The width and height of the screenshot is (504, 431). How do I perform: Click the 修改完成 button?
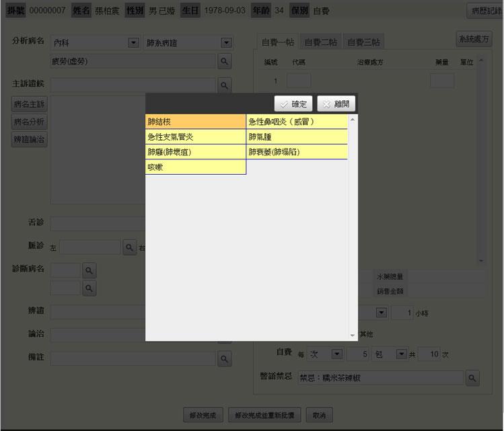203,416
